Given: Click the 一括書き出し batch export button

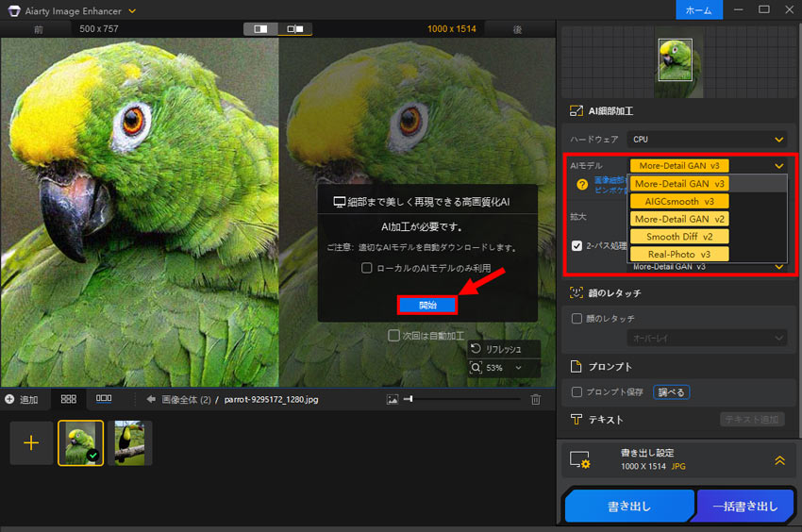Looking at the screenshot, I should click(745, 506).
